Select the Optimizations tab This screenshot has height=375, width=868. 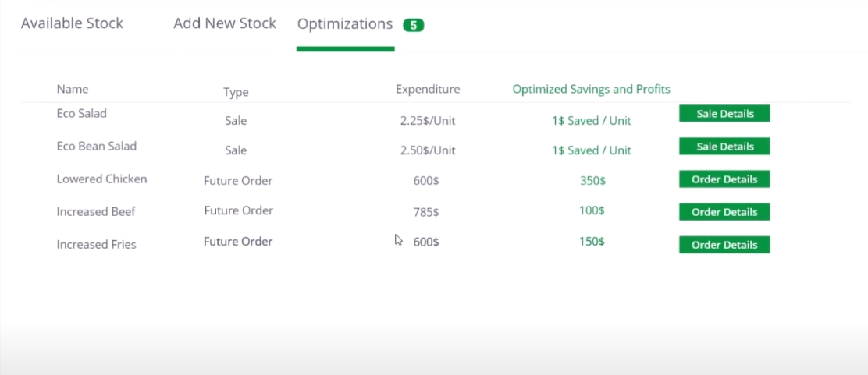pos(345,24)
